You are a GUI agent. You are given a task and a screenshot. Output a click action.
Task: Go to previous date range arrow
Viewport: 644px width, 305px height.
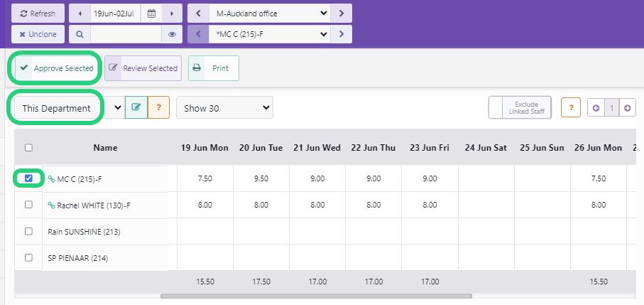pos(80,14)
